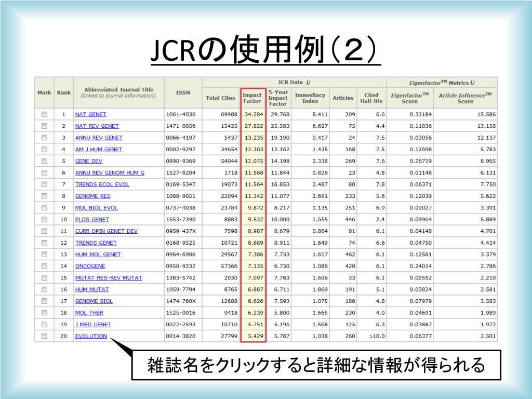Click the CURR OPIN GENET DEV link
Image resolution: width=532 pixels, height=399 pixels.
click(106, 231)
